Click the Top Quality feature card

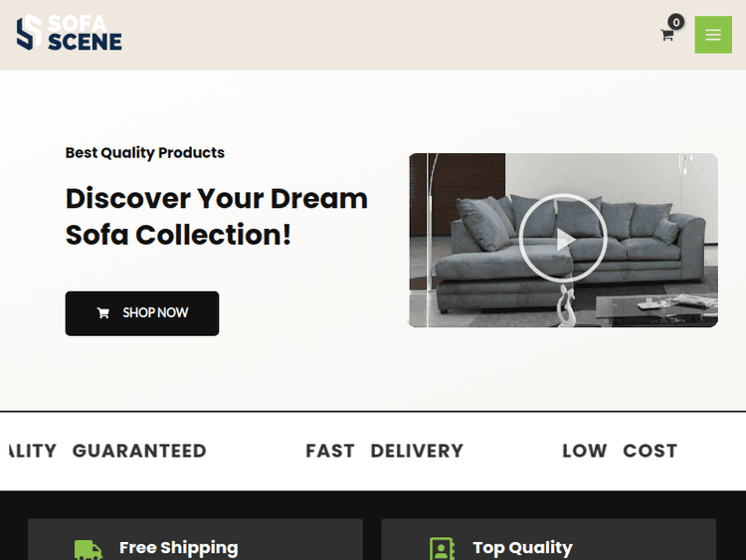pyautogui.click(x=548, y=539)
